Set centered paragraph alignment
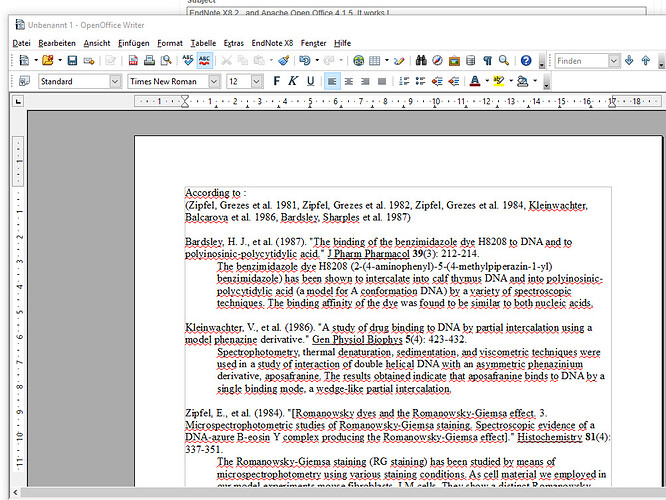Screen dimensions: 666x500 coord(349,81)
